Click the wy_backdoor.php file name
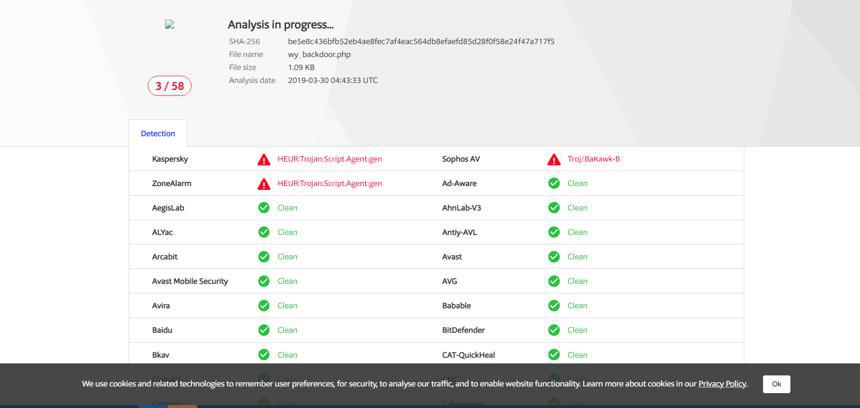The image size is (860, 408). click(x=319, y=54)
